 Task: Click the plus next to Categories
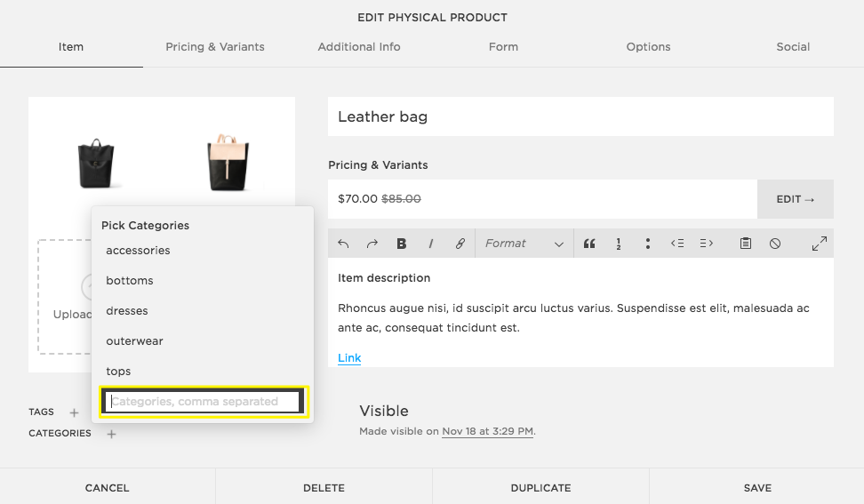pyautogui.click(x=111, y=434)
